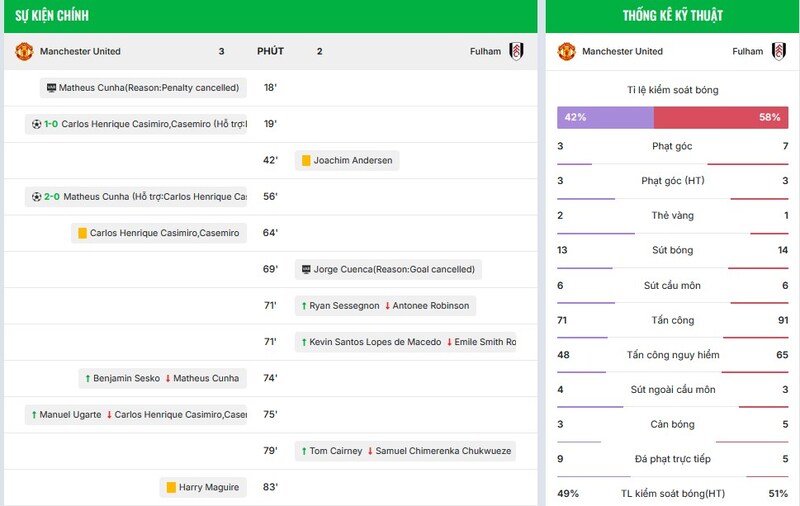Click green sub-in arrow beside Benjamin Sesko
This screenshot has width=800, height=506.
click(87, 379)
